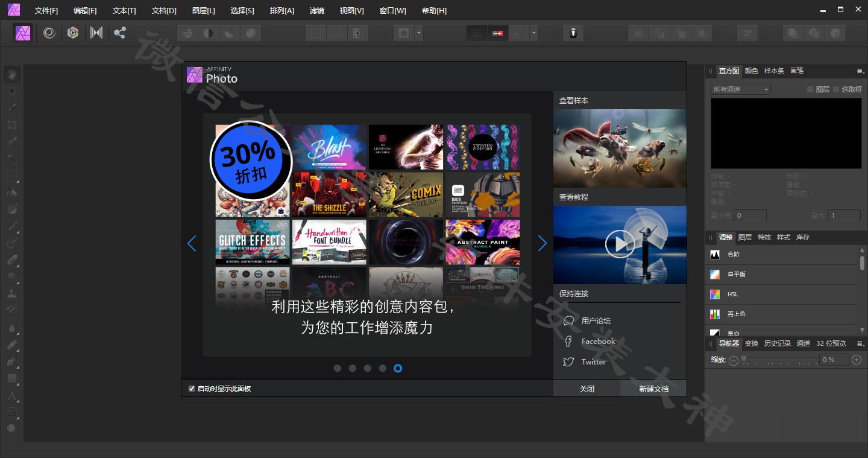This screenshot has width=868, height=458.
Task: Select the Erase Brush tool
Action: coord(12,260)
